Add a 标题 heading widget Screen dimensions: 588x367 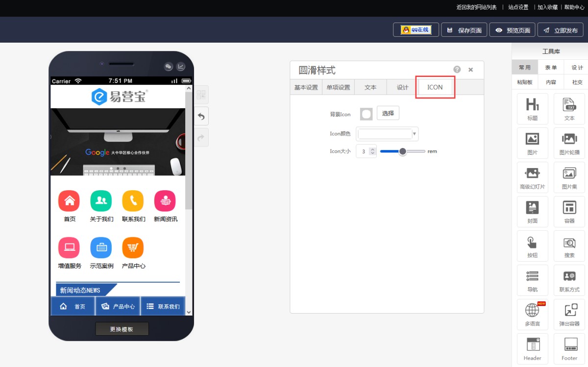532,109
